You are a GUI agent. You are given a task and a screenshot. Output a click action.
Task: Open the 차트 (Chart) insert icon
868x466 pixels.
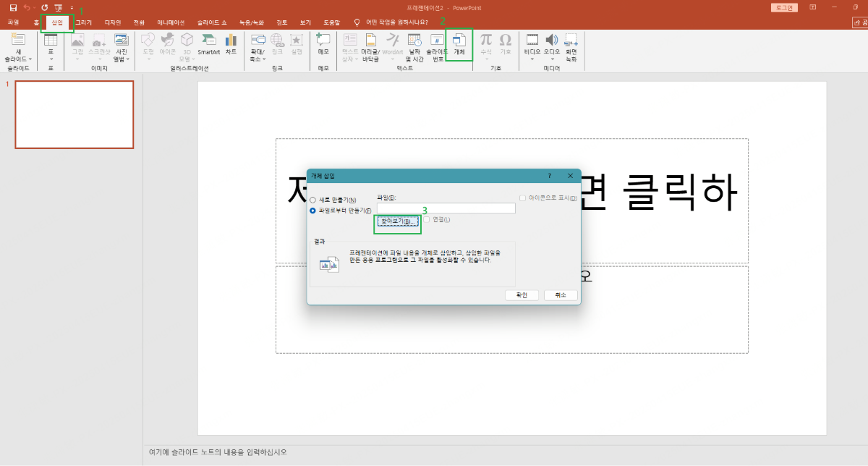point(231,44)
